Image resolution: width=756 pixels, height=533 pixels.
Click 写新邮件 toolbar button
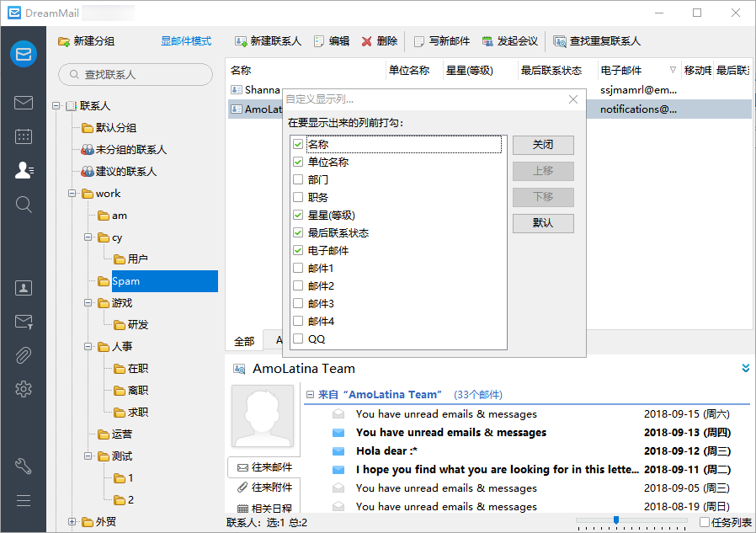[x=442, y=41]
